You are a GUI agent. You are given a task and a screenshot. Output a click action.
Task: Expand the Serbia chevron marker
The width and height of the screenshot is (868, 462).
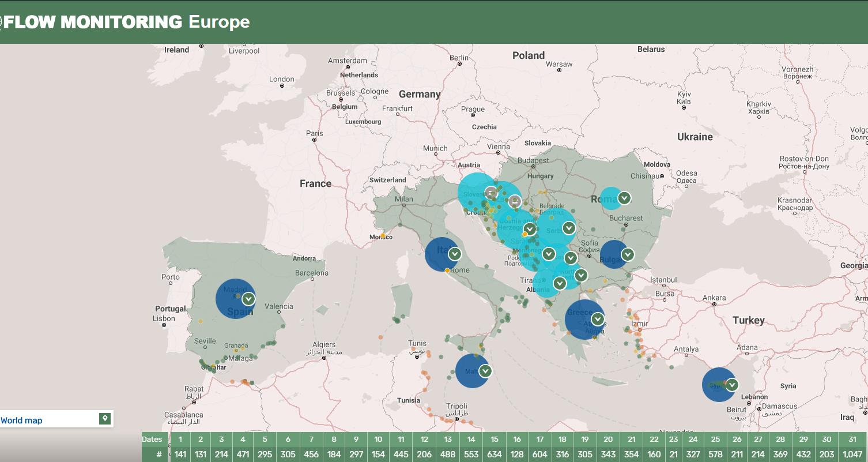click(569, 228)
